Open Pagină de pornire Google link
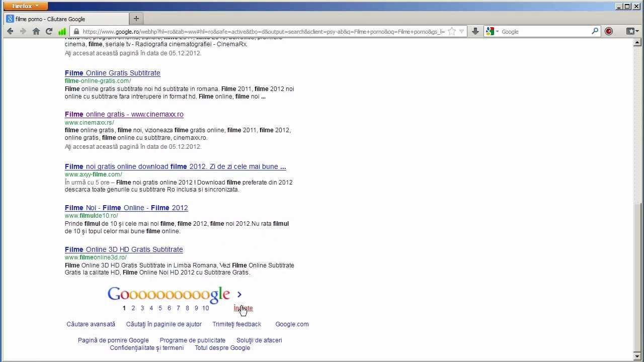Screen dimensions: 644x362 coord(113,340)
